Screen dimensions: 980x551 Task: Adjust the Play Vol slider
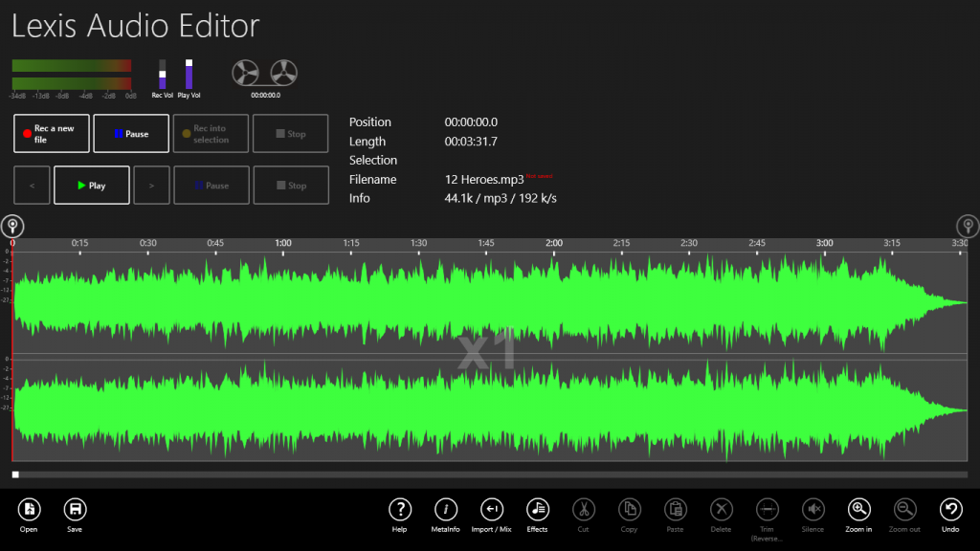(189, 75)
